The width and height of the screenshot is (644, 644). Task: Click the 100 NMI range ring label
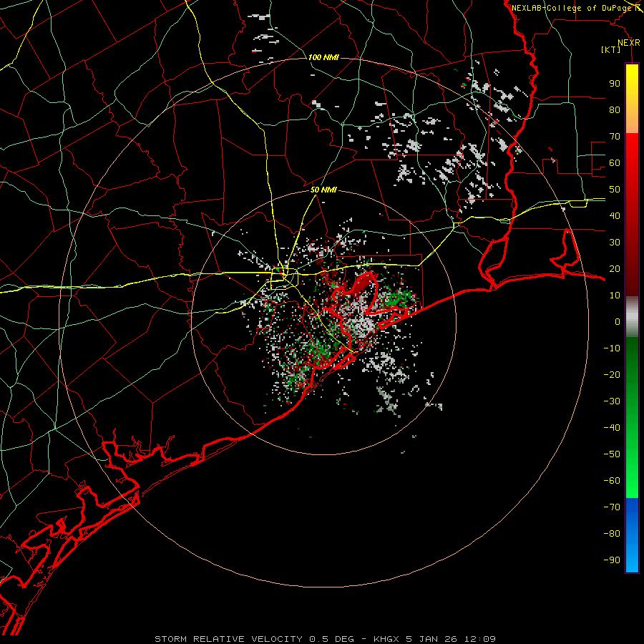(323, 57)
